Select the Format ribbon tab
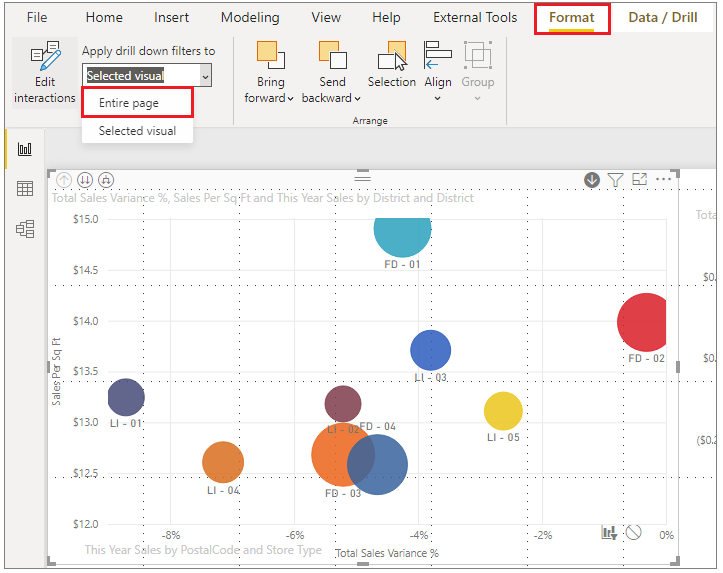This screenshot has height=573, width=723. pos(572,18)
